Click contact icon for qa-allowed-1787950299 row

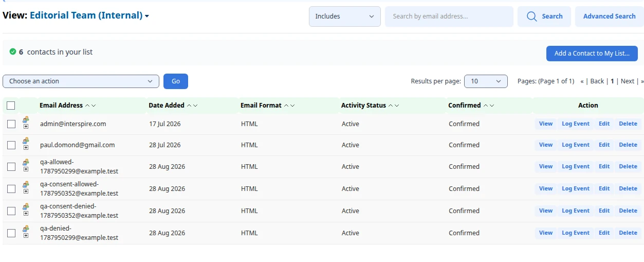click(x=26, y=162)
